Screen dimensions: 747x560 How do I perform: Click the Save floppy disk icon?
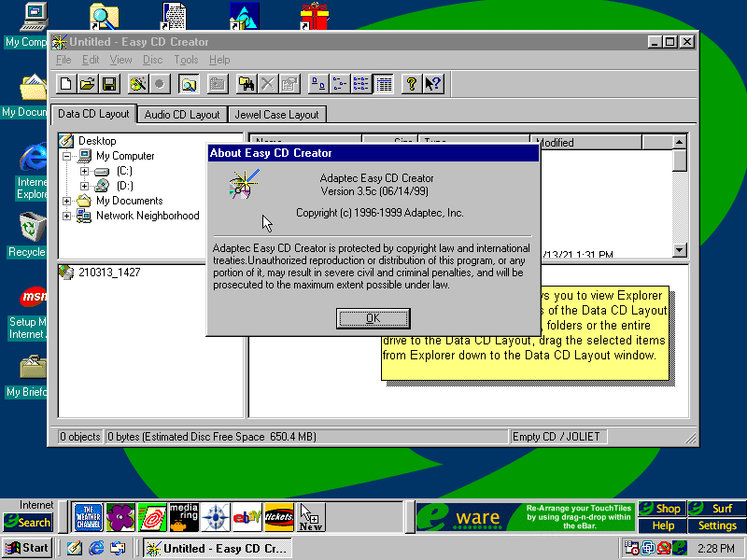(x=109, y=84)
